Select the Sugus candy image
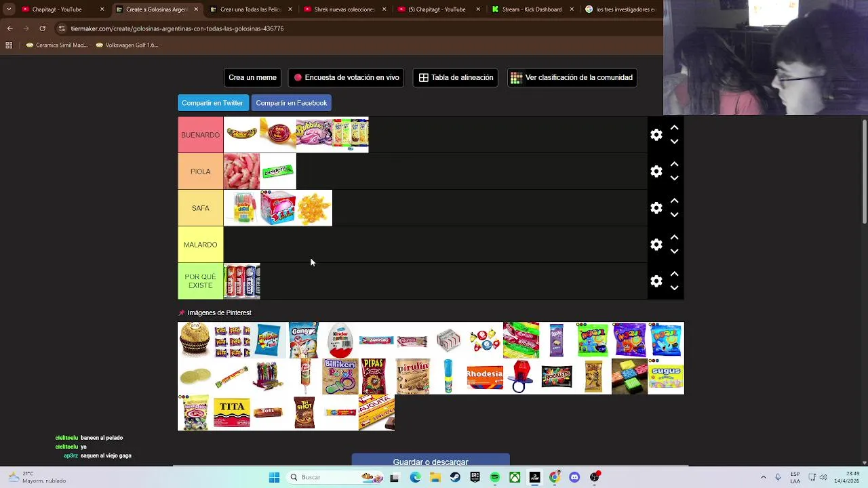The width and height of the screenshot is (868, 488). [x=666, y=376]
